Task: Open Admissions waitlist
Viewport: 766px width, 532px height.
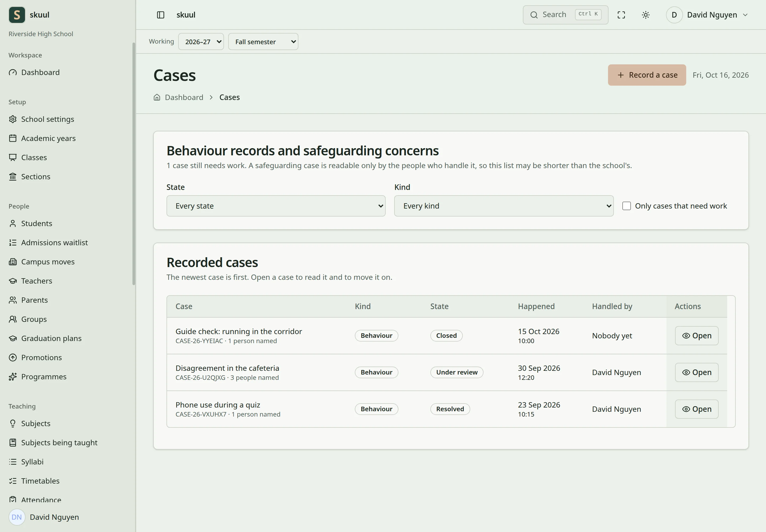Action: 48,242
